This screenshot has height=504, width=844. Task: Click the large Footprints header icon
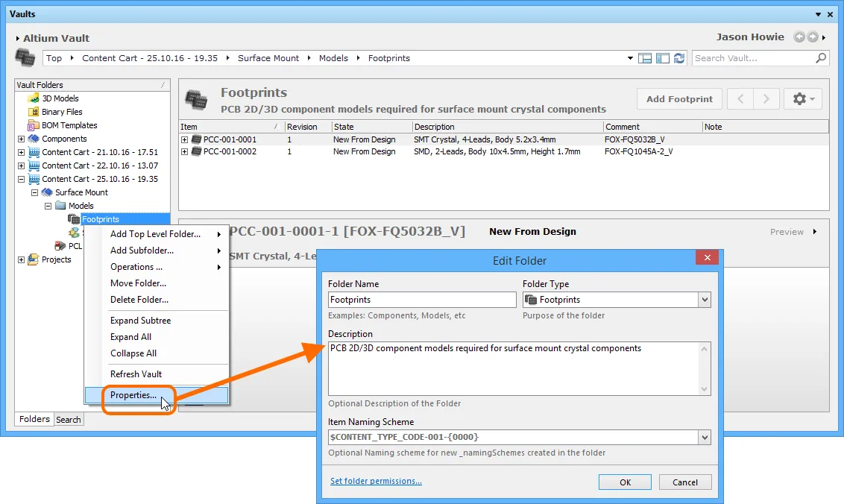196,100
